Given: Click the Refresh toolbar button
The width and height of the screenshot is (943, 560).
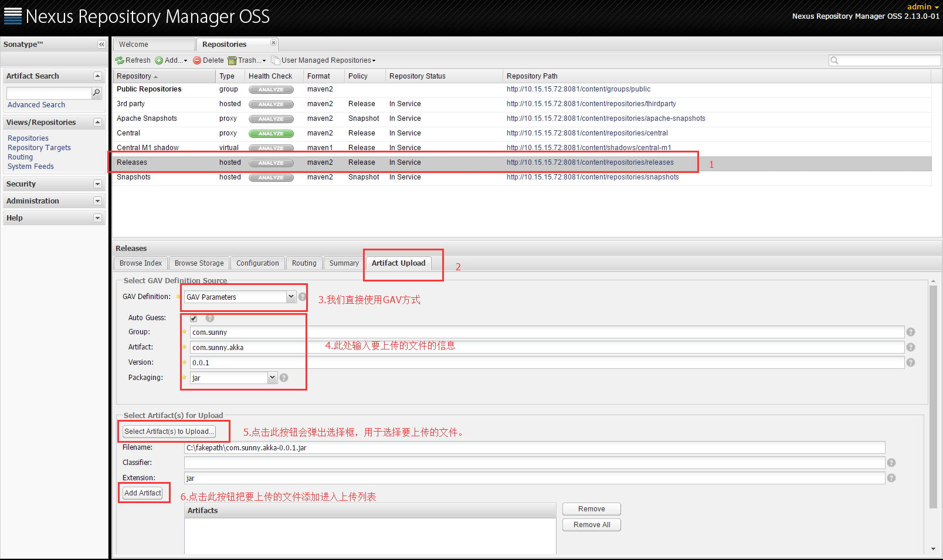Looking at the screenshot, I should pyautogui.click(x=133, y=60).
